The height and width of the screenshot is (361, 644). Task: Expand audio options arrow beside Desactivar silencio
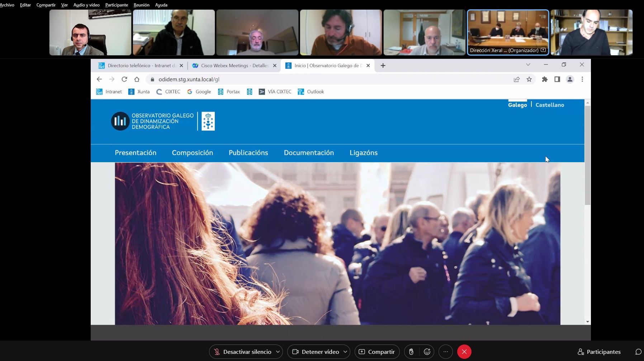pyautogui.click(x=278, y=352)
